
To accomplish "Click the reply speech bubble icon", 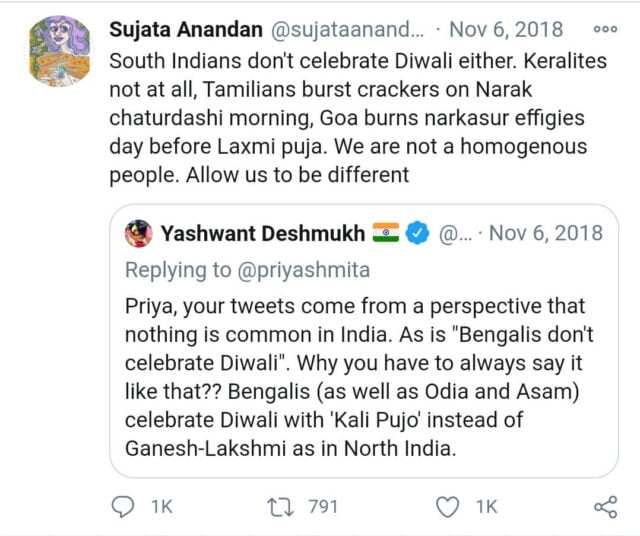I will tap(122, 507).
